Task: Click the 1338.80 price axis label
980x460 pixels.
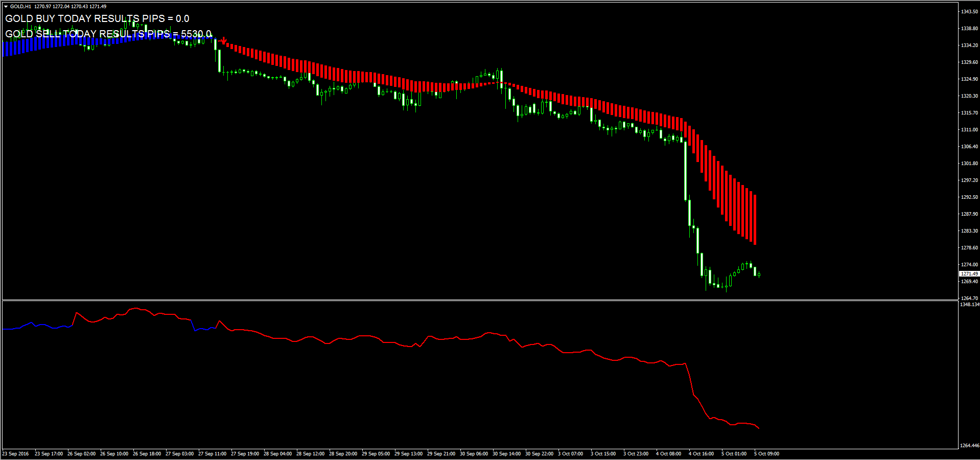Action: coord(969,29)
